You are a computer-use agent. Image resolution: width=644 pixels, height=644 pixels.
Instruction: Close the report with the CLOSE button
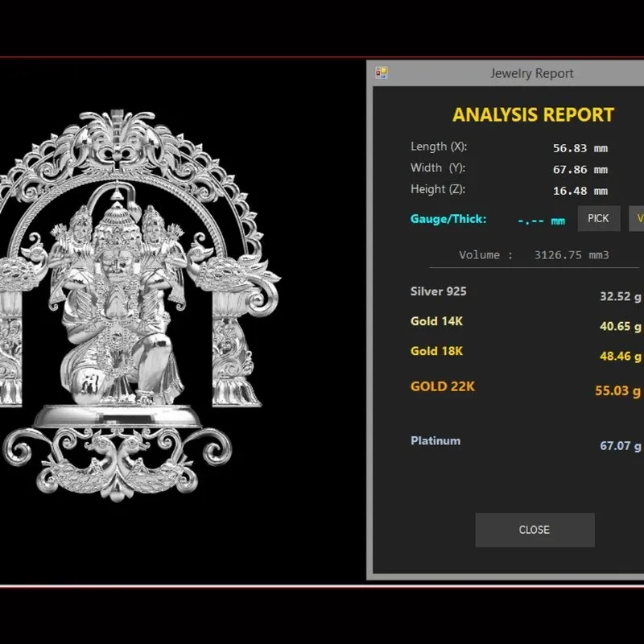tap(535, 530)
